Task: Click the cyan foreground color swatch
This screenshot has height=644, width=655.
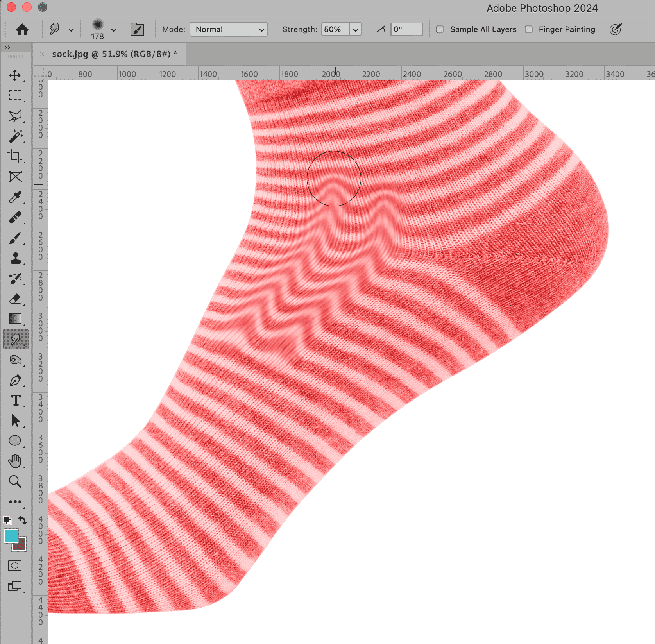Action: pos(11,536)
